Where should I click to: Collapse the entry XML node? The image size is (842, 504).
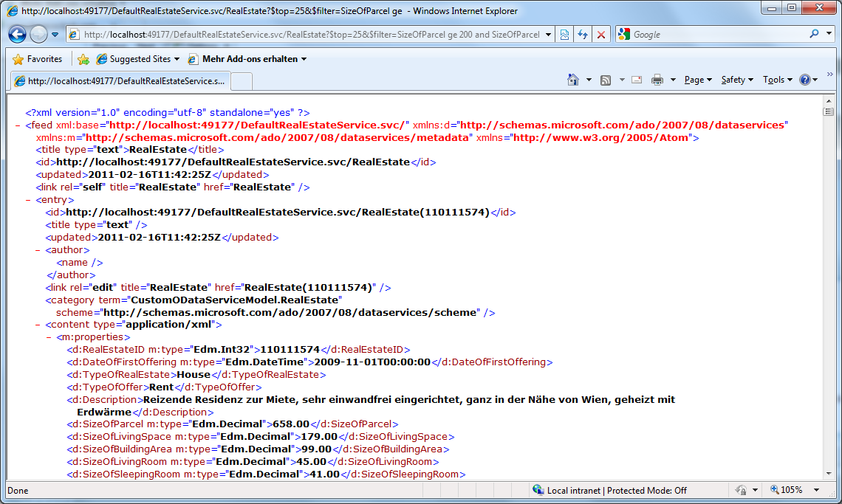pos(28,200)
